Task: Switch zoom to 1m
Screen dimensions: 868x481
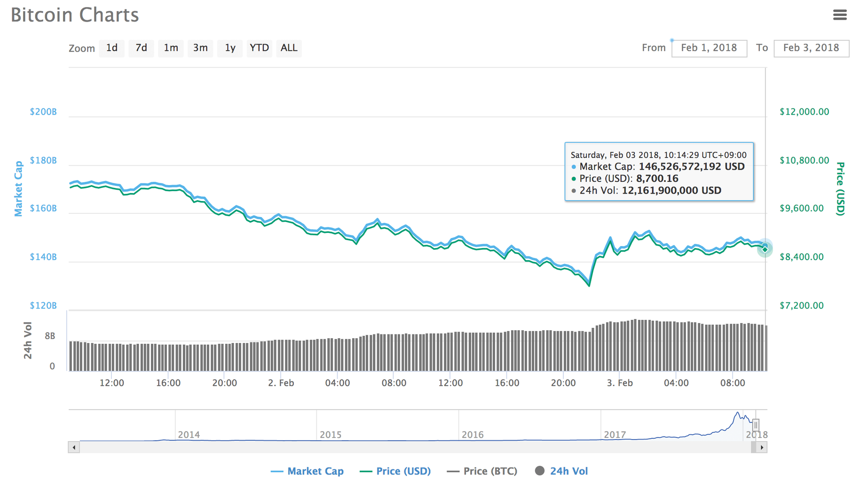Action: click(171, 48)
